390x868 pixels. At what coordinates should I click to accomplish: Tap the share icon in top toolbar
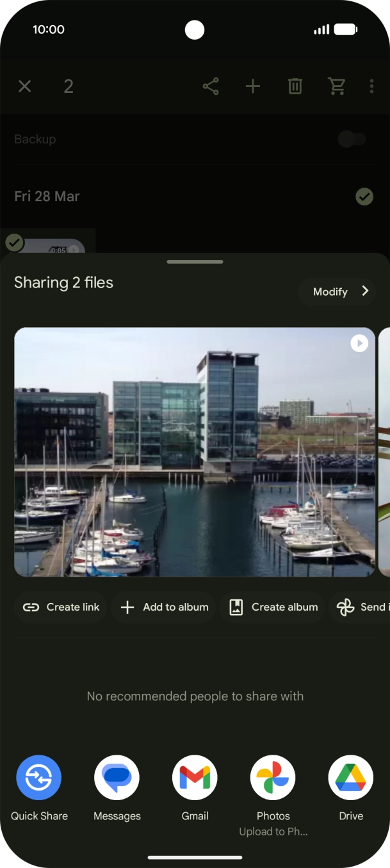[x=211, y=86]
